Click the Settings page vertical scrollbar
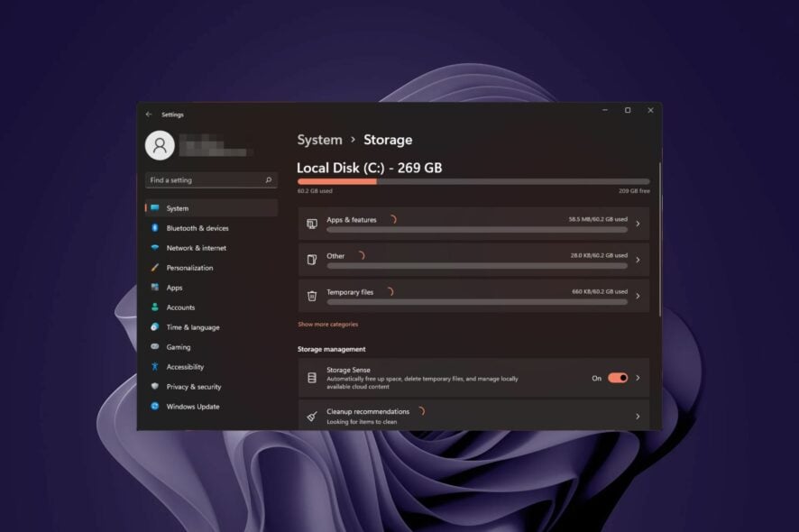The height and width of the screenshot is (532, 799). [660, 239]
